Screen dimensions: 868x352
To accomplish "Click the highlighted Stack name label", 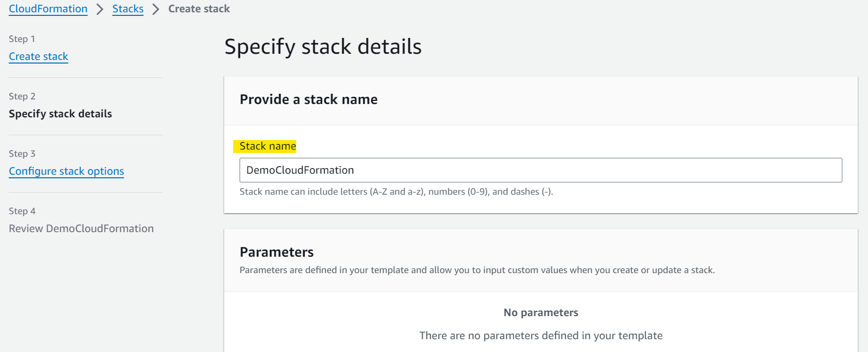I will [268, 146].
